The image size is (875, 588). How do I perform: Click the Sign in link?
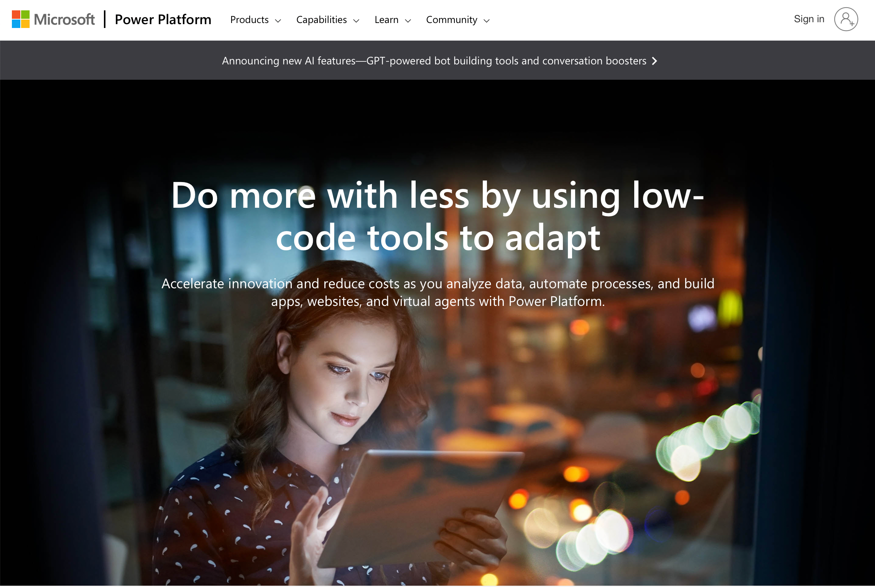[x=809, y=19]
